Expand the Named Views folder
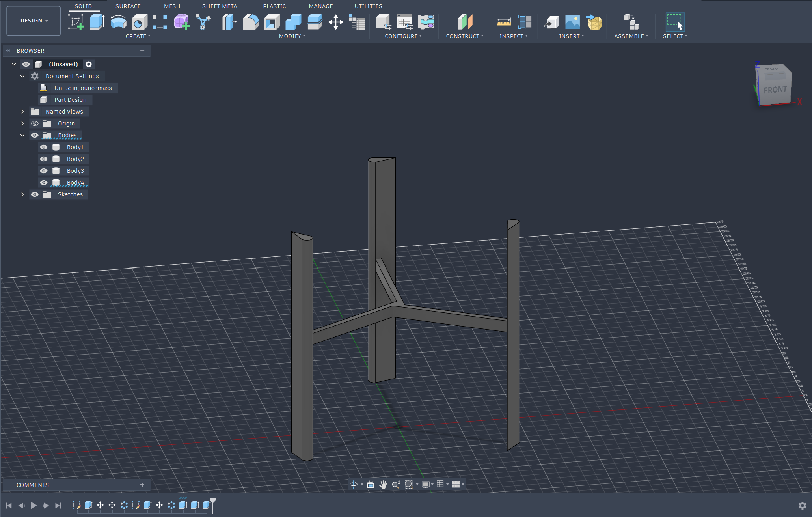This screenshot has height=517, width=812. (x=22, y=112)
